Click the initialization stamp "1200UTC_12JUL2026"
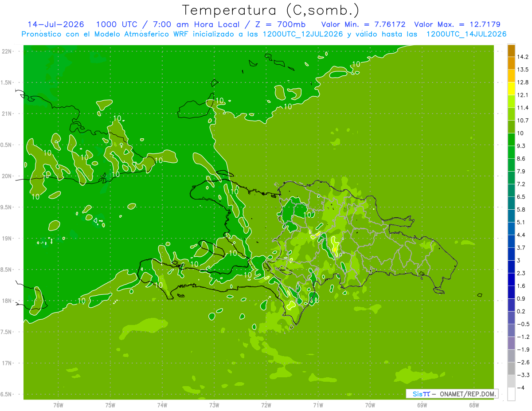The width and height of the screenshot is (532, 411). tap(303, 34)
